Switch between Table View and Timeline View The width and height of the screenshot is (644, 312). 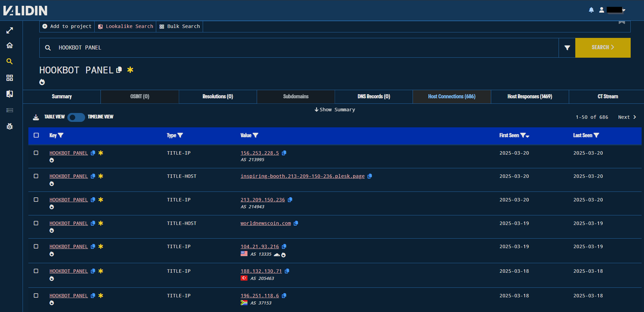click(76, 117)
